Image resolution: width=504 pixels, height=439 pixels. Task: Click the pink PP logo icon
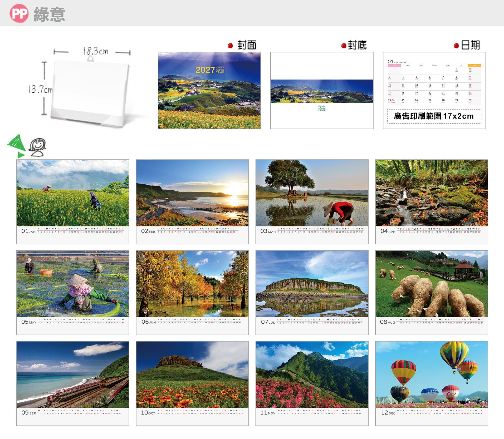coord(19,13)
